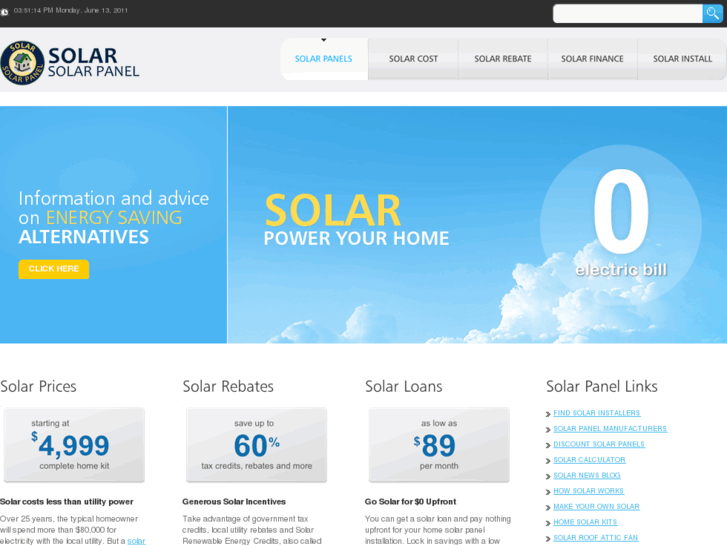Follow the Solar Panel Manufacturers link

pos(610,429)
